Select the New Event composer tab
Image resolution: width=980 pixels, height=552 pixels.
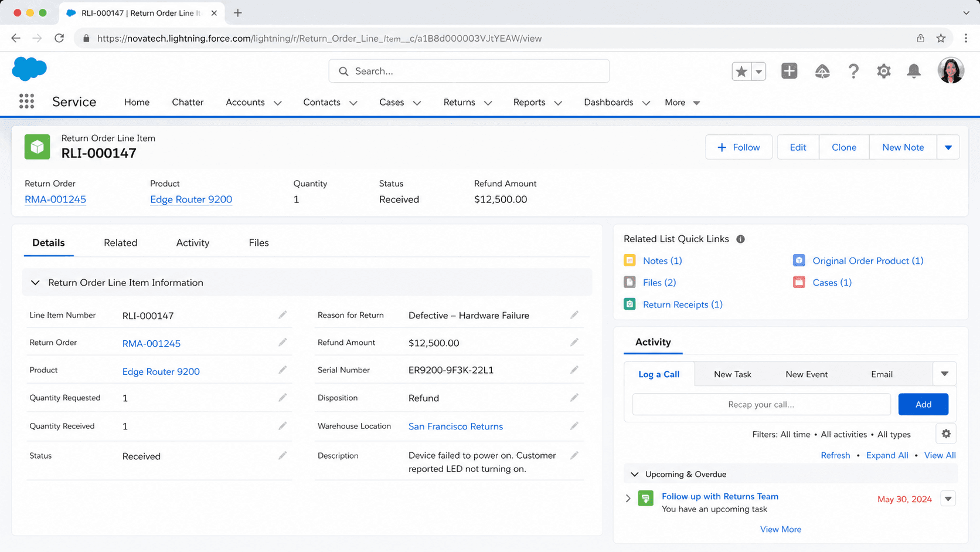click(x=807, y=374)
